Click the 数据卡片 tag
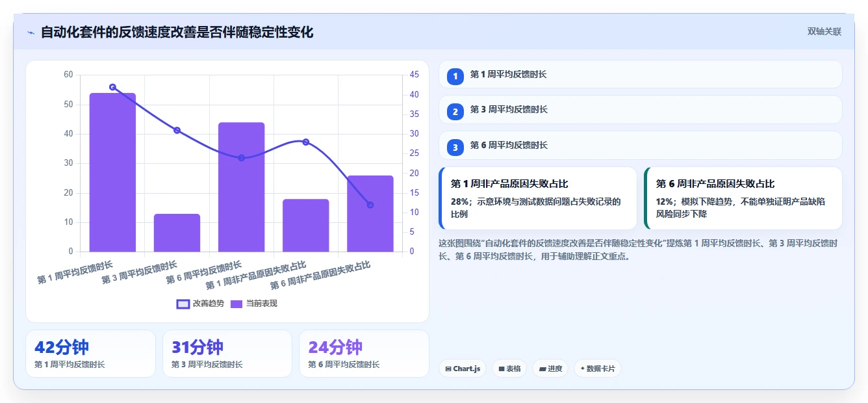The image size is (868, 403). point(598,369)
